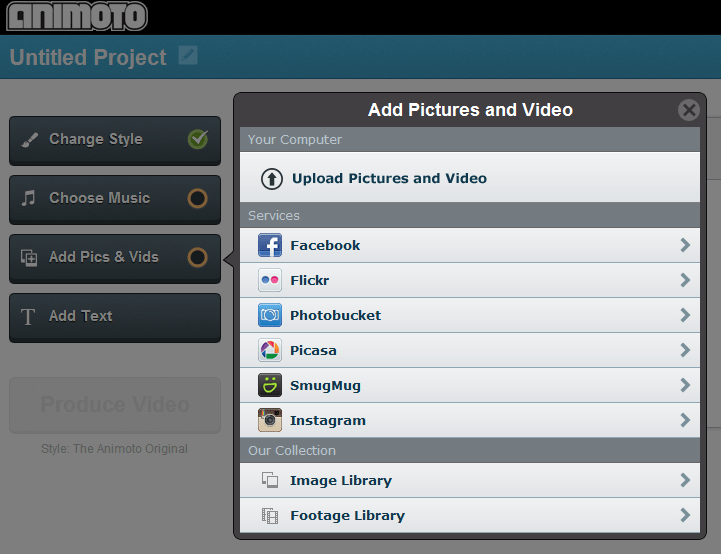Viewport: 721px width, 554px height.
Task: Click the 'Your Computer' section header
Action: 470,139
